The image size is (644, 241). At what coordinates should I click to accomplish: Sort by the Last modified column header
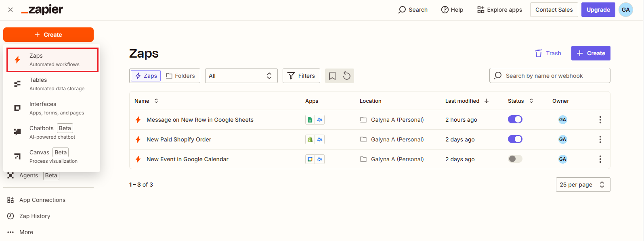pos(467,101)
